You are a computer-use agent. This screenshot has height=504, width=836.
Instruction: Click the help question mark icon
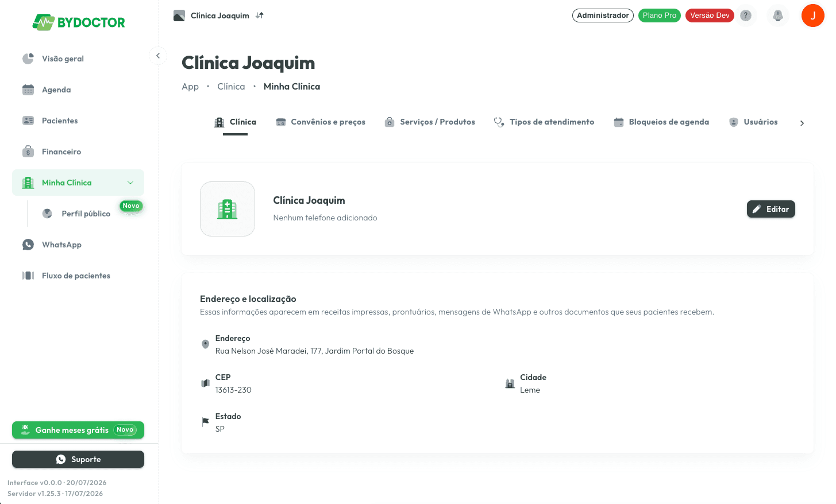click(x=746, y=15)
